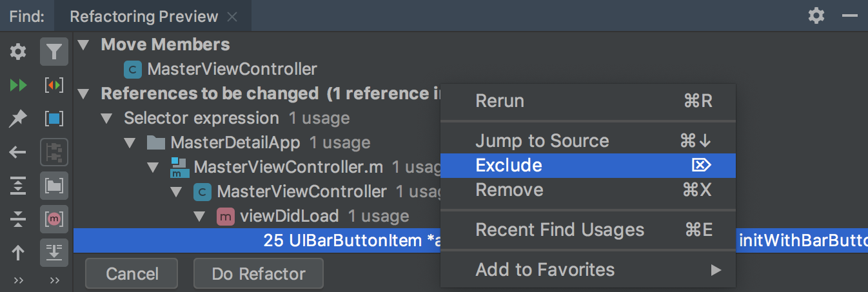Go to previous occurrence up arrow

click(x=18, y=253)
